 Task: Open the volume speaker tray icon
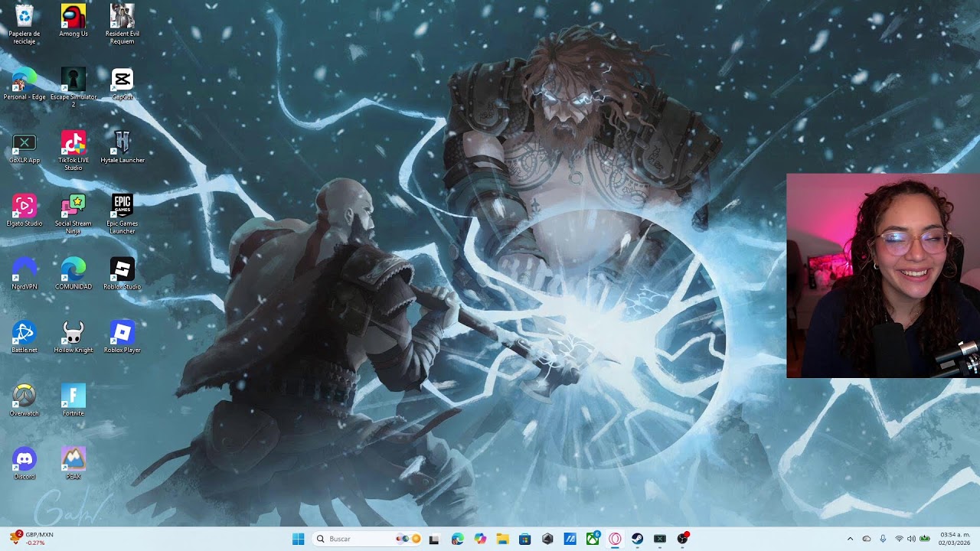point(911,539)
